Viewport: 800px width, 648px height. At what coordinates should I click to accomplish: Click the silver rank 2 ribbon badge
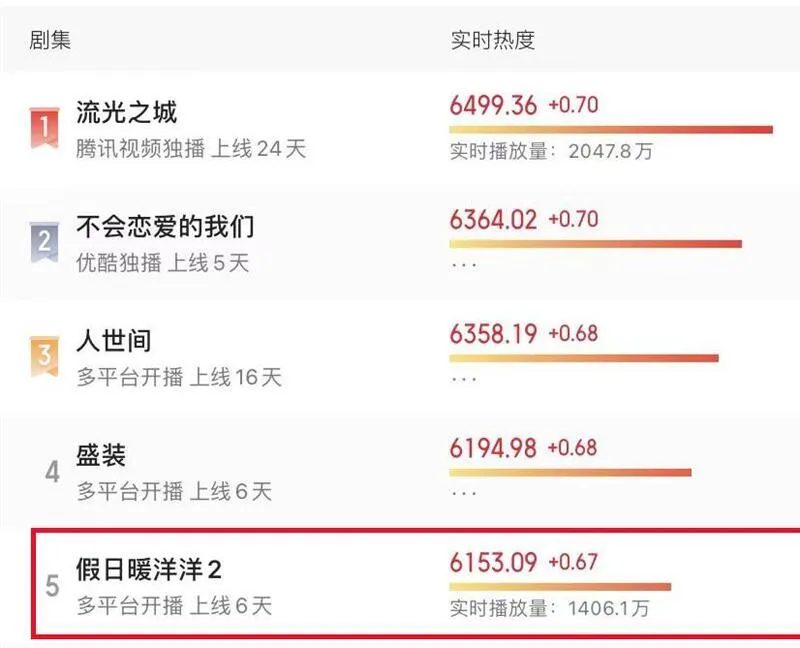pyautogui.click(x=44, y=242)
